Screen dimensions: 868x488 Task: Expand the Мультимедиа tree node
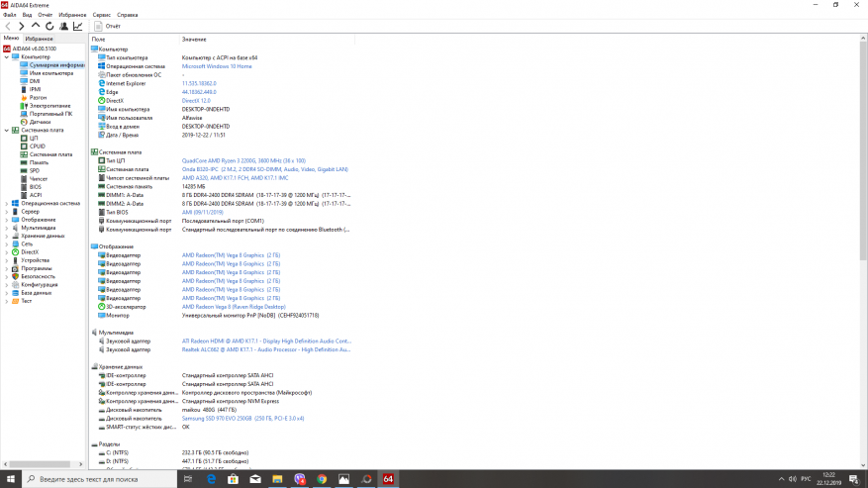7,228
